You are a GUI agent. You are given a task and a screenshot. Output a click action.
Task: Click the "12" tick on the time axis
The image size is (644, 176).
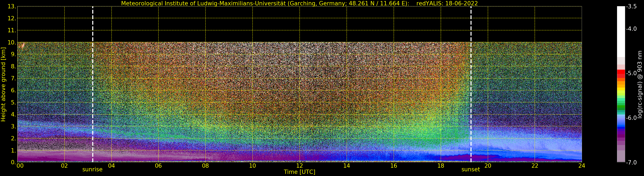tap(300, 166)
